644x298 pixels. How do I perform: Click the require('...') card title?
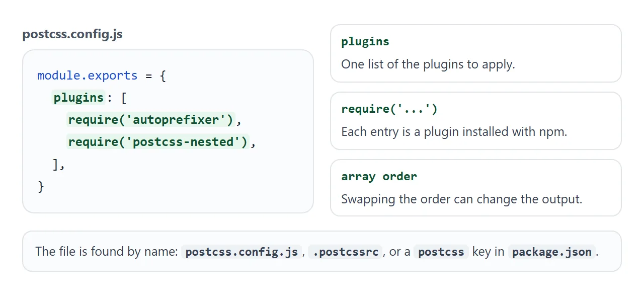point(389,109)
